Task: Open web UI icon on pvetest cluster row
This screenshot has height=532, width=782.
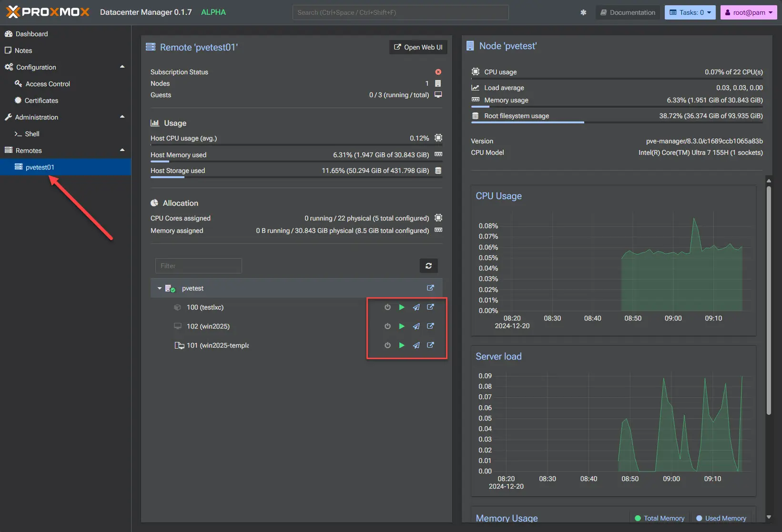Action: (x=430, y=288)
